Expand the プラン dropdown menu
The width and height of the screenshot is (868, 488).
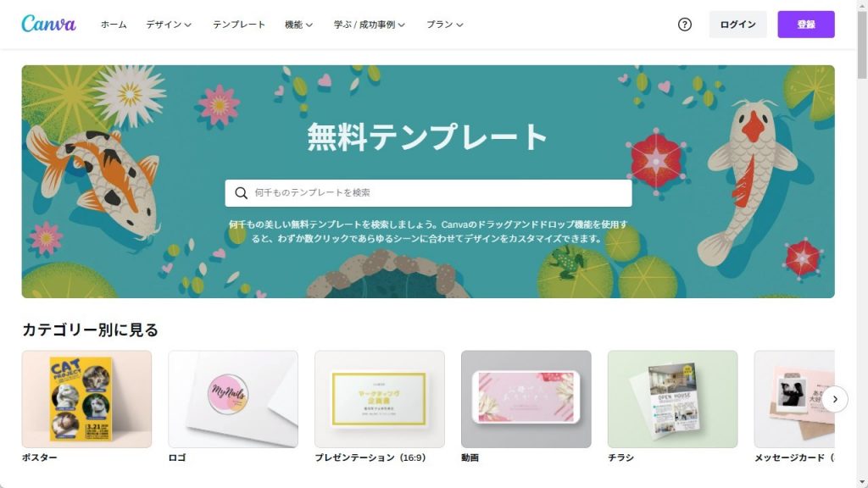(x=445, y=25)
